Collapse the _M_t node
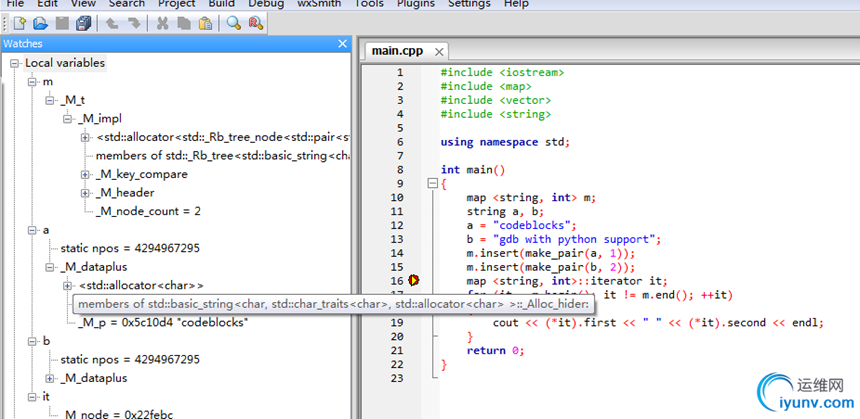The height and width of the screenshot is (419, 860). [50, 100]
